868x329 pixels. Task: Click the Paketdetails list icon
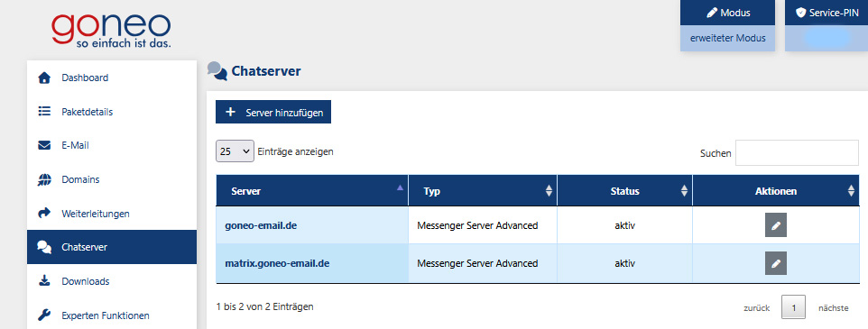point(44,112)
